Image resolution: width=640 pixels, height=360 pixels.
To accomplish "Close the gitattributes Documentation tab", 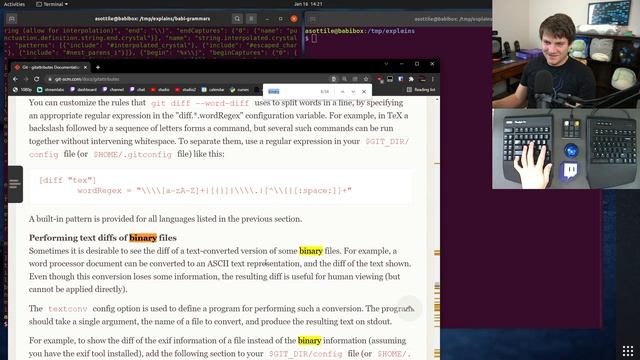I will click(85, 67).
